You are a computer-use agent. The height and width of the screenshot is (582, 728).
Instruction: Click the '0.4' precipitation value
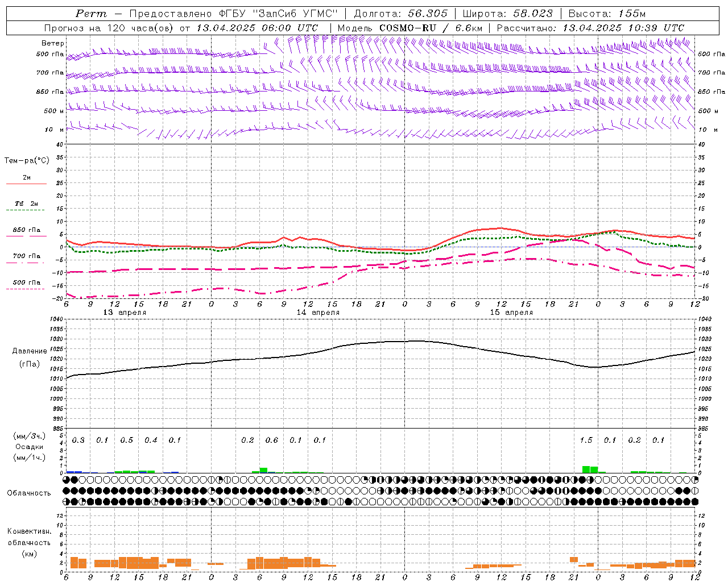click(x=151, y=440)
